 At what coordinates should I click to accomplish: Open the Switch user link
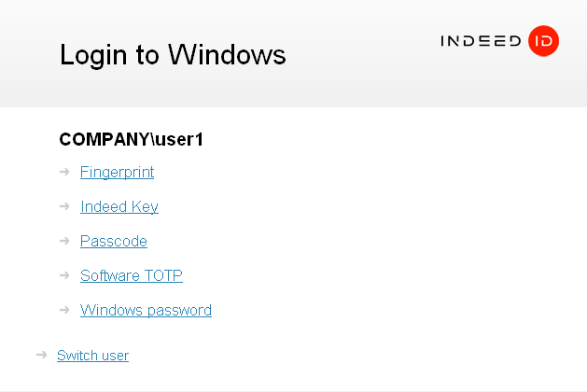92,356
